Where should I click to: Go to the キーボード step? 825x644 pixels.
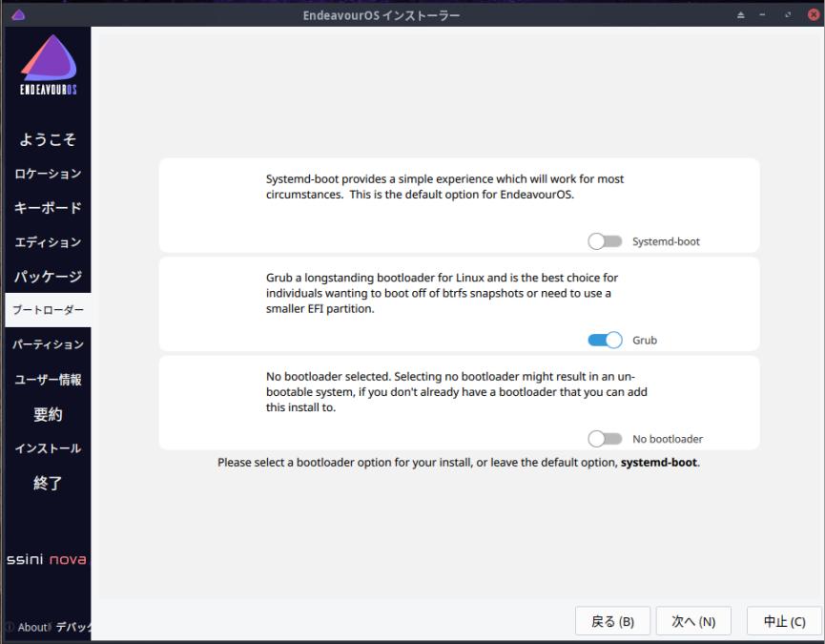click(x=48, y=208)
